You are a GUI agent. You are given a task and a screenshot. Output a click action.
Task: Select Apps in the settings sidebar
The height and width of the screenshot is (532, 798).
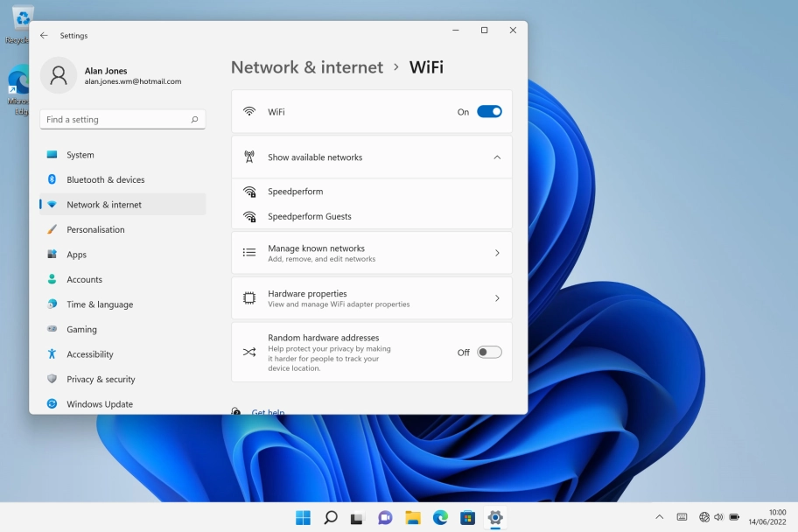coord(77,255)
